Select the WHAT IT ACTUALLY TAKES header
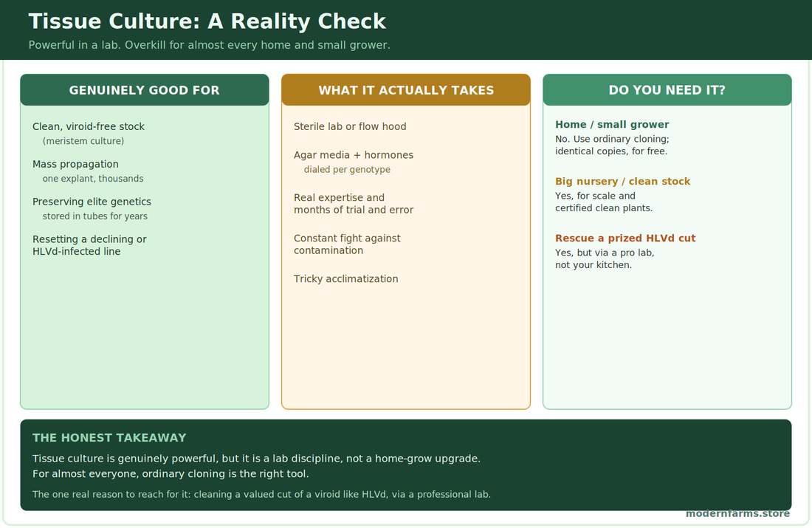The image size is (812, 528). [x=406, y=90]
